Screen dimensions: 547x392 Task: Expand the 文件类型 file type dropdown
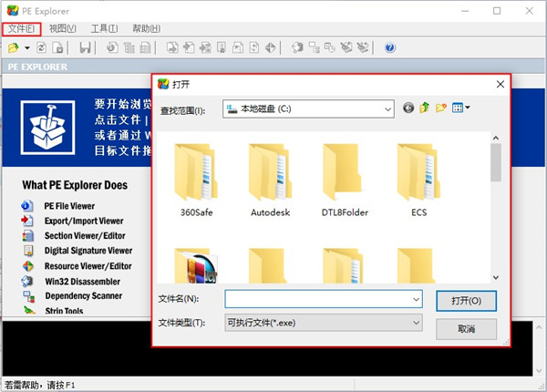tap(416, 323)
